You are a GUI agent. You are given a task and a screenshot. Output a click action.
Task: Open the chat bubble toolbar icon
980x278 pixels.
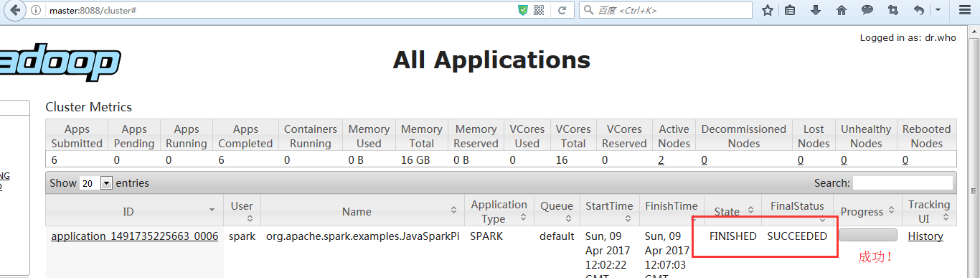[x=867, y=10]
